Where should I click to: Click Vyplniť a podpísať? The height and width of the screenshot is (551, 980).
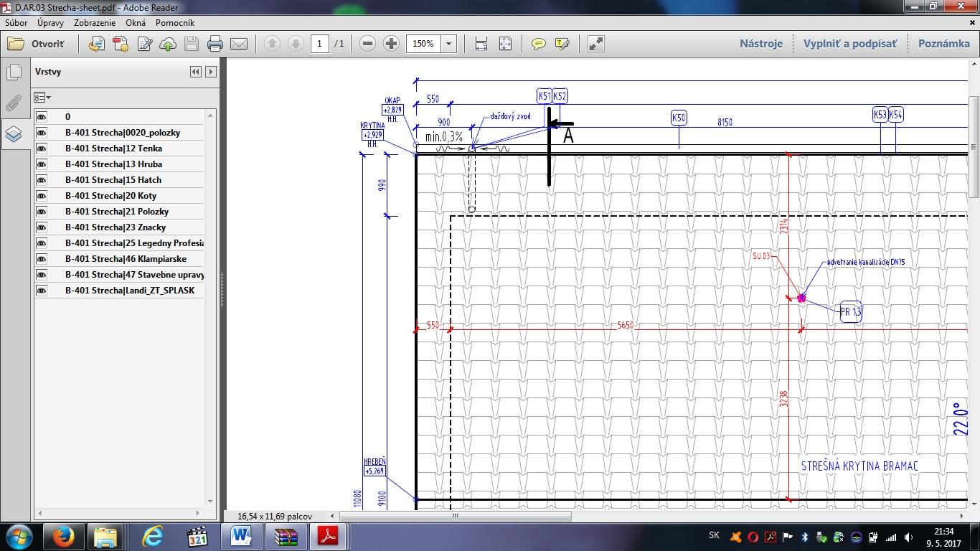click(849, 44)
